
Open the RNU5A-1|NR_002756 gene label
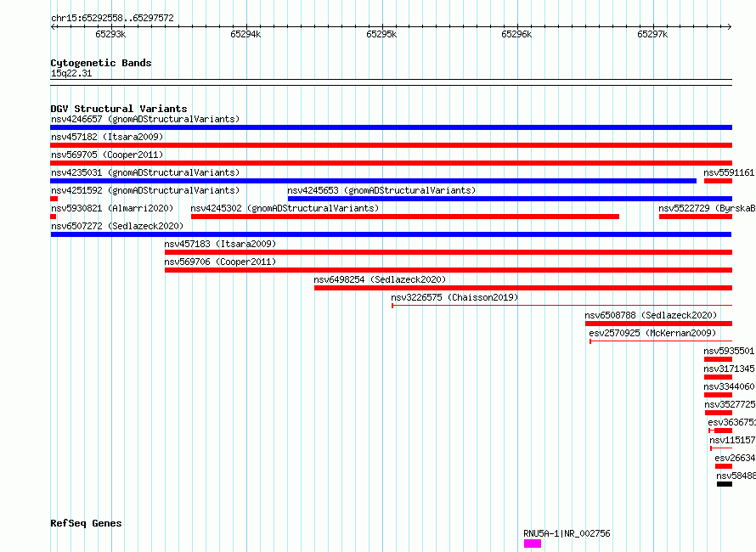pyautogui.click(x=567, y=533)
